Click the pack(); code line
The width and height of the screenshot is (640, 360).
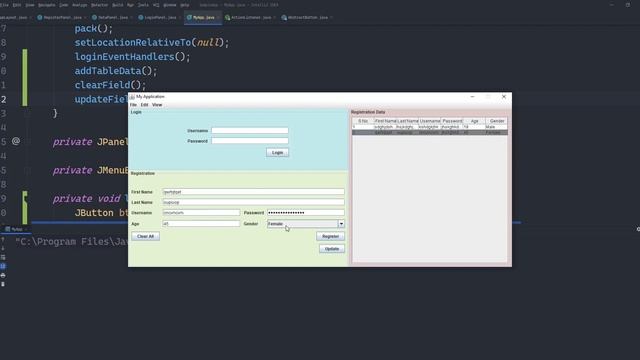pos(93,29)
